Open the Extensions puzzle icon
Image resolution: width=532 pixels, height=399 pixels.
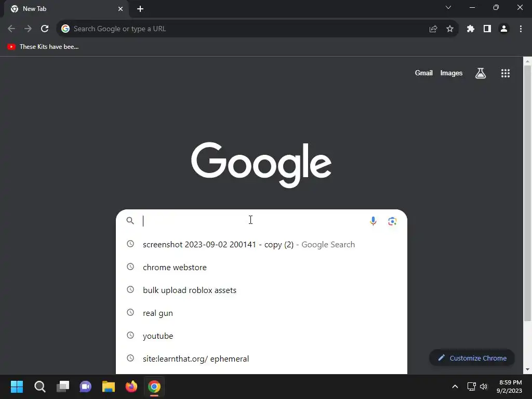tap(471, 29)
